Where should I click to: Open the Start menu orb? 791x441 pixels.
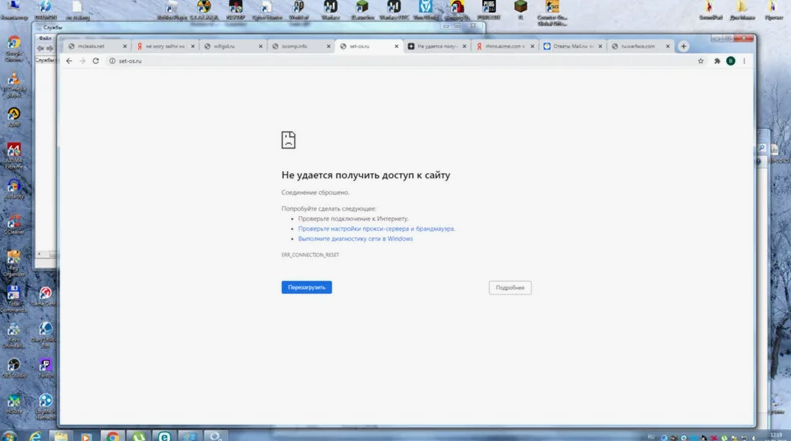pyautogui.click(x=10, y=436)
